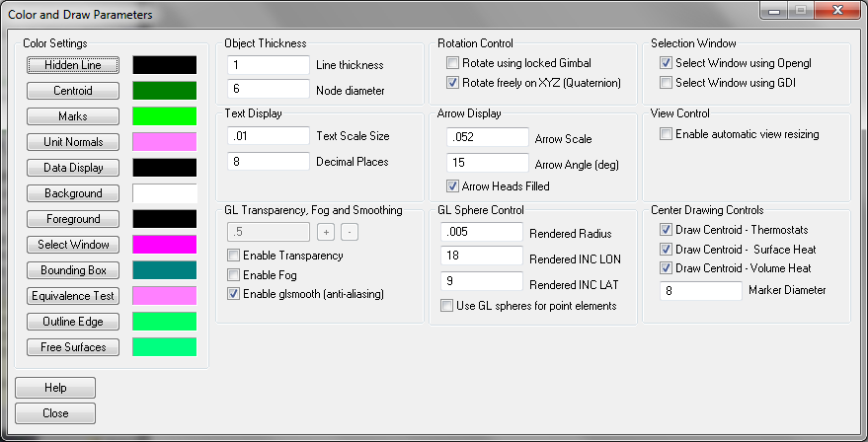Click the Hidden Line color button
The image size is (868, 442).
73,65
